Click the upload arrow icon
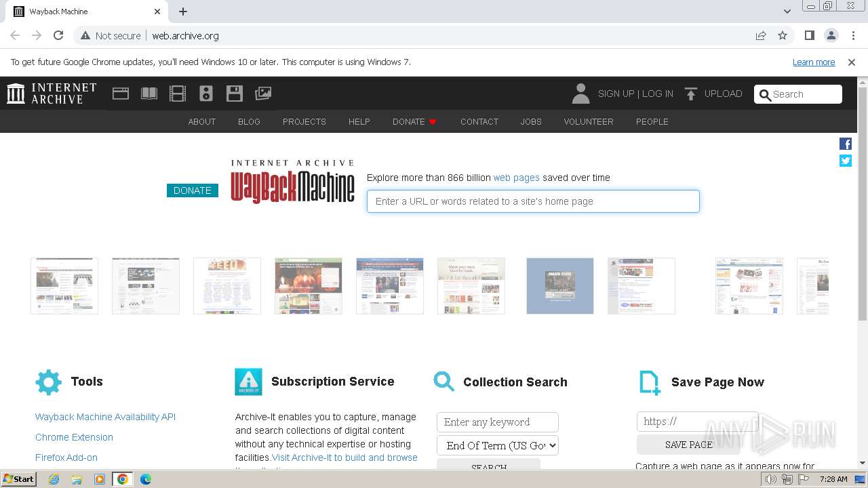 click(x=690, y=94)
